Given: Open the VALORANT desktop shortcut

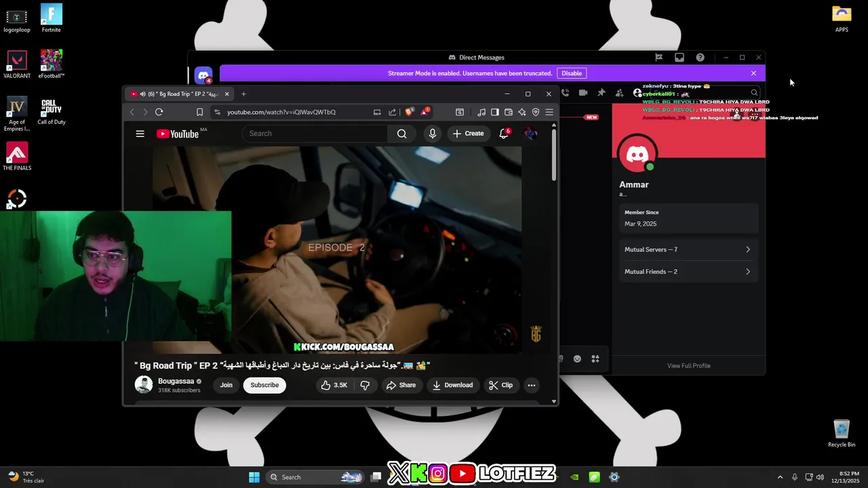Looking at the screenshot, I should pos(17,64).
